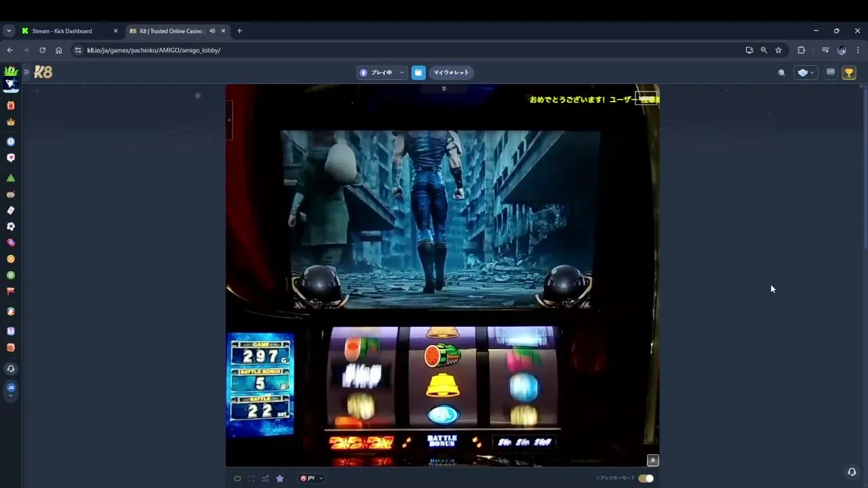
Task: Open the browser extensions puzzle icon
Action: (801, 50)
